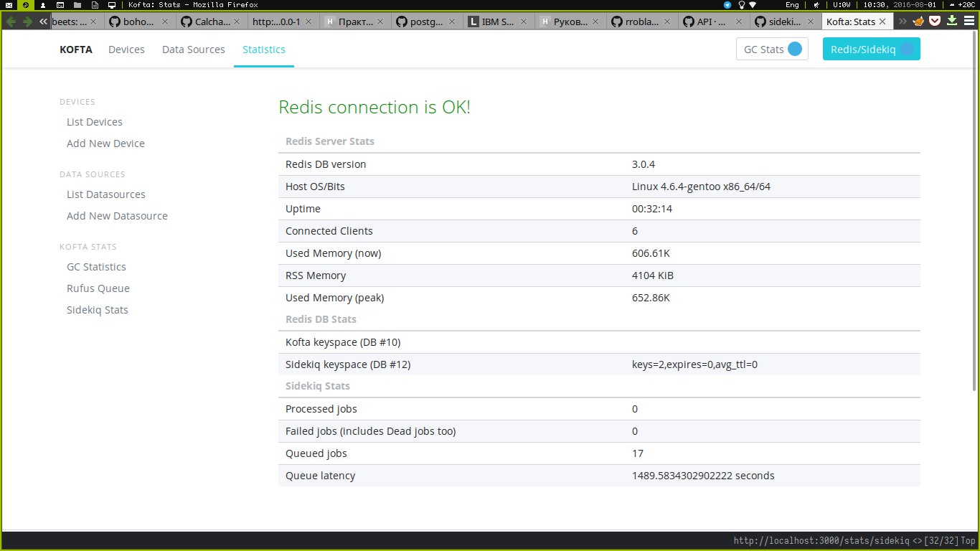Click the document workspace icon in panel
Image resolution: width=980 pixels, height=551 pixels.
(x=94, y=4)
